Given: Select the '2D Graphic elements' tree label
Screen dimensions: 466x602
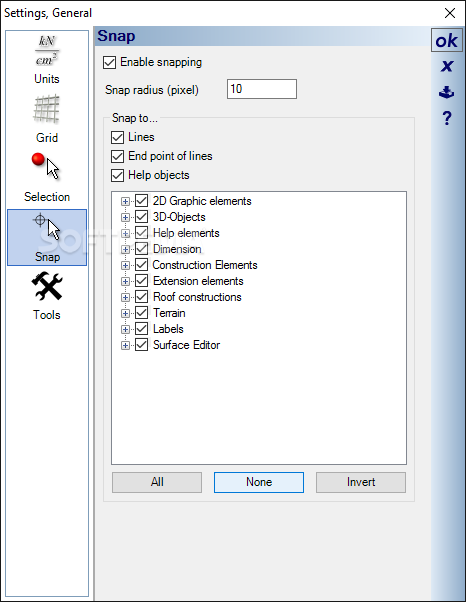Looking at the screenshot, I should pyautogui.click(x=202, y=201).
